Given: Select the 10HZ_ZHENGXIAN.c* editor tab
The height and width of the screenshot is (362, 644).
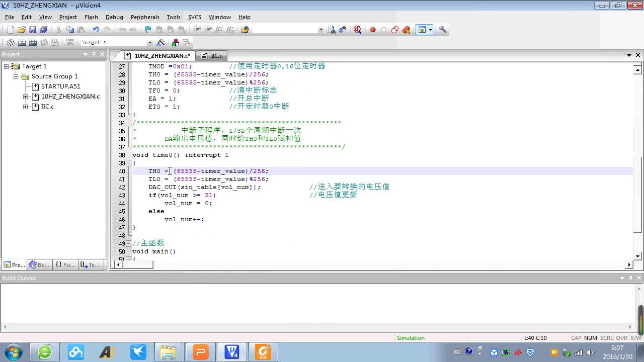Looking at the screenshot, I should coord(158,56).
